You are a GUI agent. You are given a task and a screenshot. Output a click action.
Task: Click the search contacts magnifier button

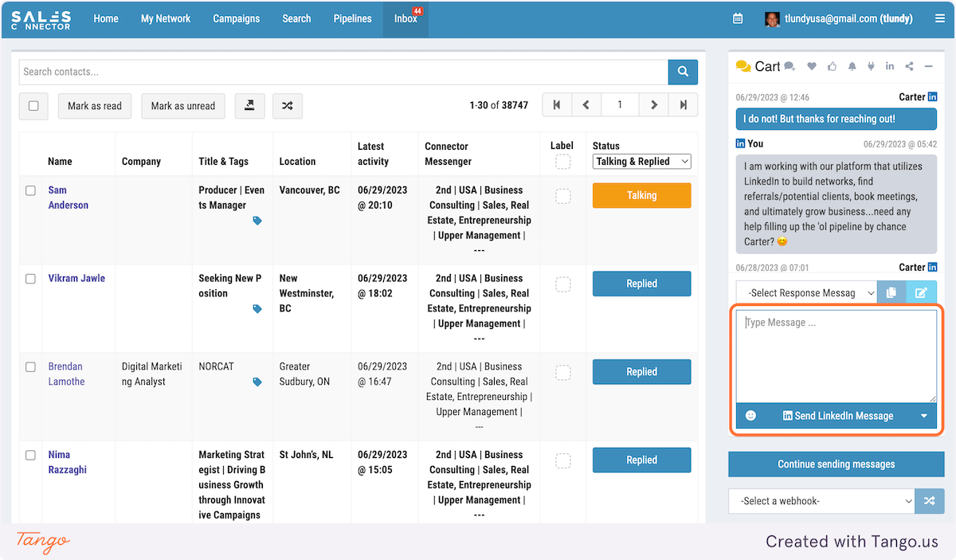click(683, 72)
